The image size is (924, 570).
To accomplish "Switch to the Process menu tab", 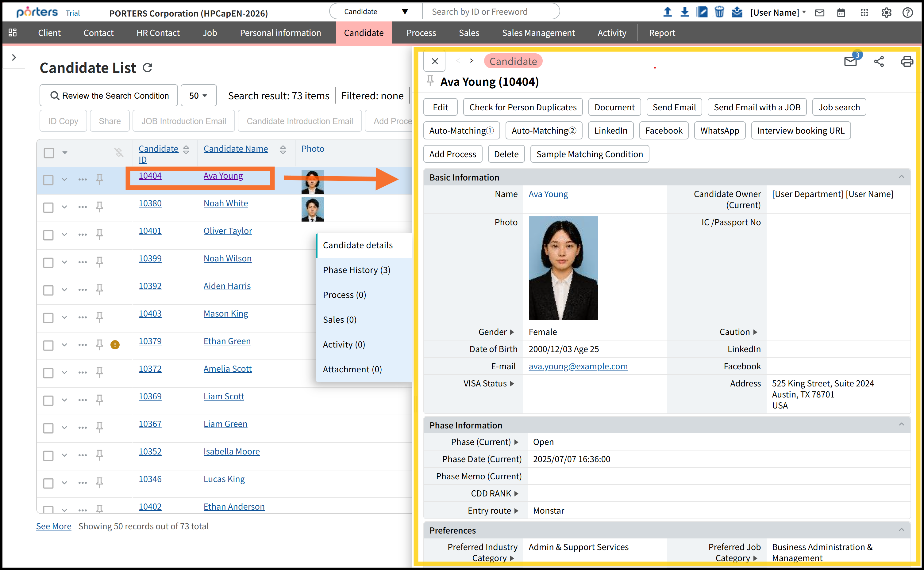I will (421, 33).
